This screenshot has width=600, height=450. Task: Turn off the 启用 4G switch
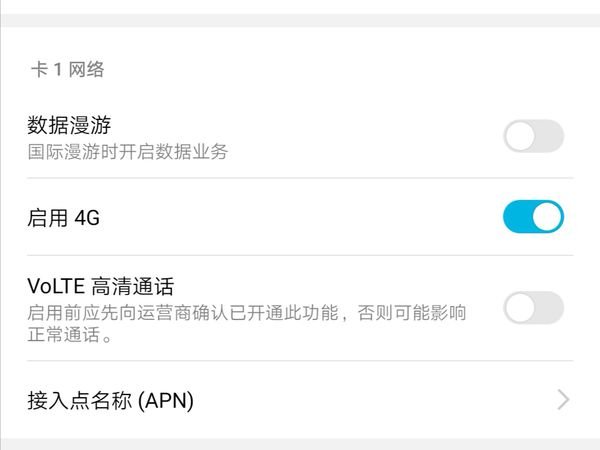pos(533,217)
